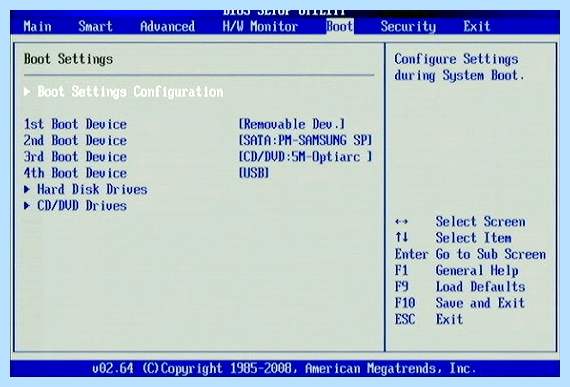Expand the CD/DVD Drives submenu
The height and width of the screenshot is (387, 570).
82,206
